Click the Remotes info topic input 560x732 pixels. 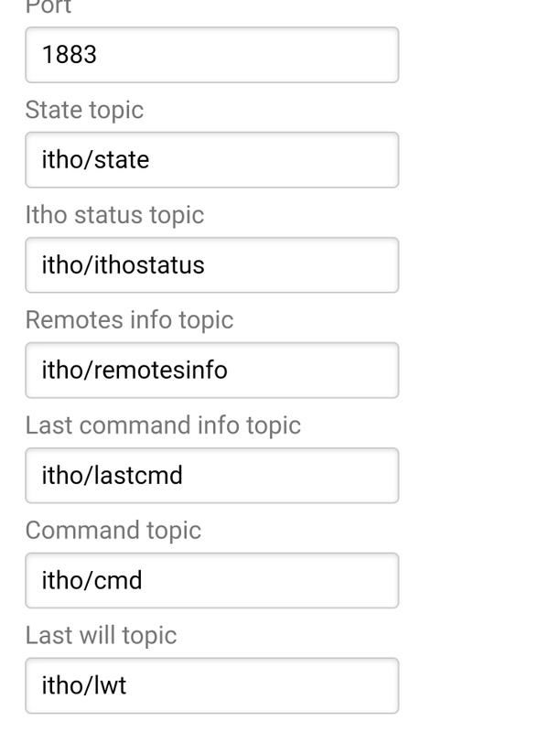tap(211, 371)
